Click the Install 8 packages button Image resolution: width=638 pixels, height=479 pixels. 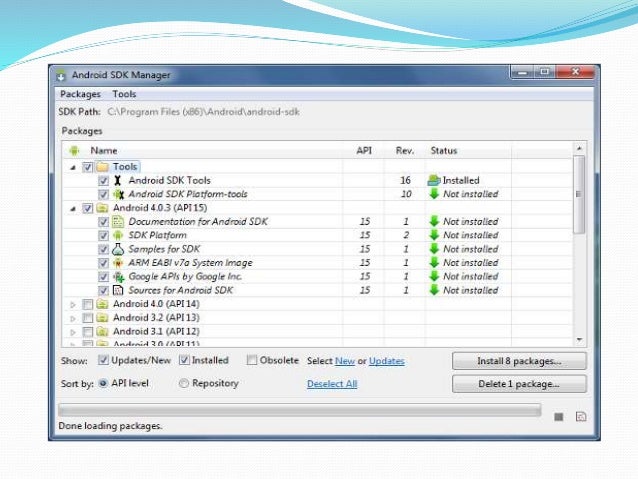click(x=519, y=361)
